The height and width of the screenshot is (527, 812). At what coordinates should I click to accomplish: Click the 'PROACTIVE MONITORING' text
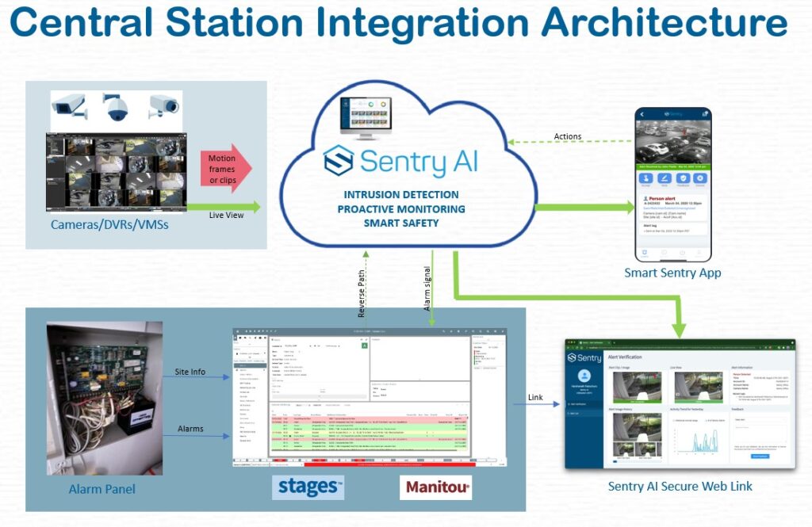[x=401, y=209]
